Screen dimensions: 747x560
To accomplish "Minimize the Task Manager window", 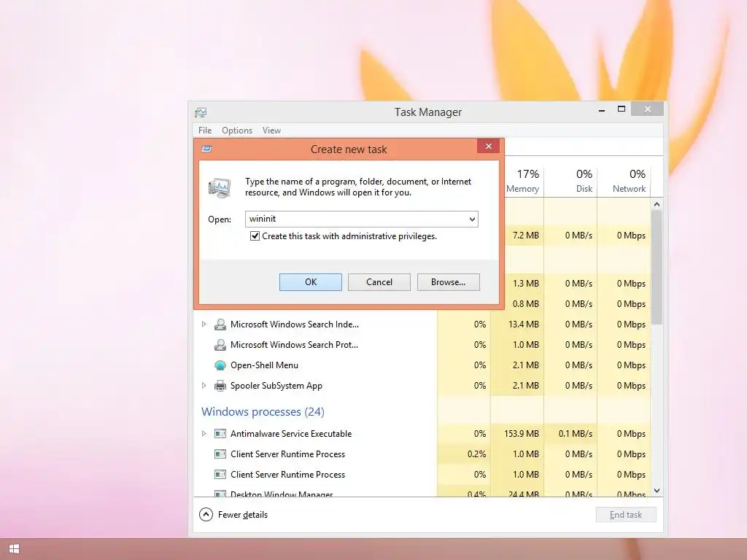I will coord(602,110).
